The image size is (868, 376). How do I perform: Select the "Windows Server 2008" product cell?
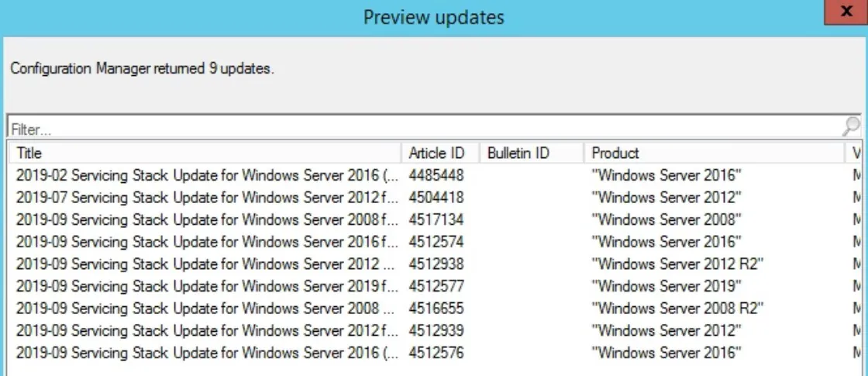tap(666, 219)
